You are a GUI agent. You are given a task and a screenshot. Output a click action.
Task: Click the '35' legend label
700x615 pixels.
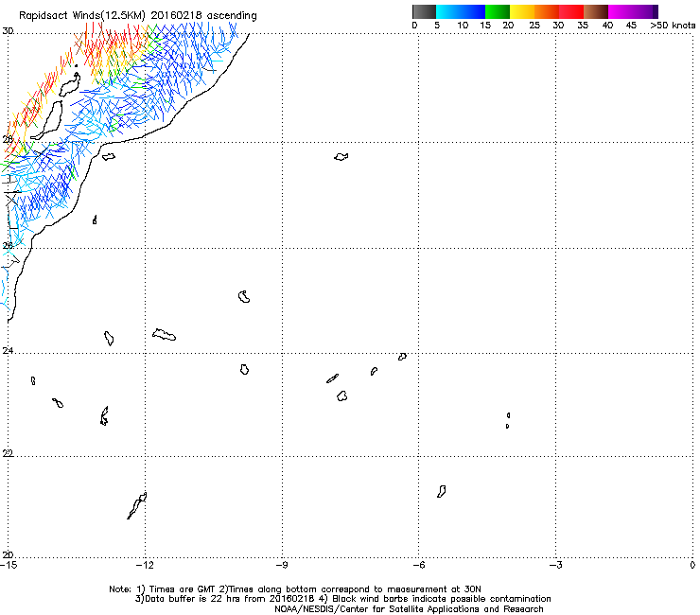coord(583,26)
